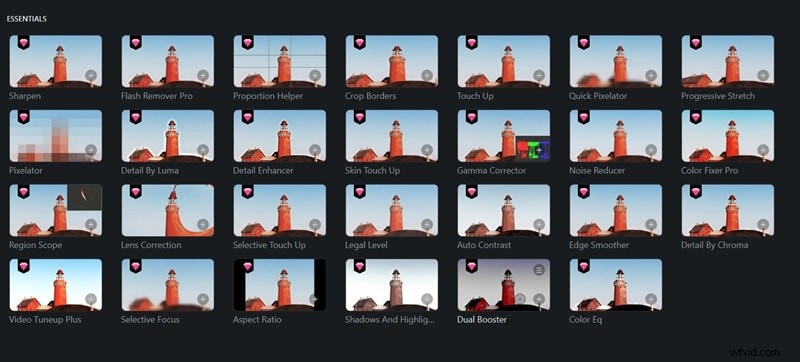Screen dimensions: 800x362
Task: Click the plus icon on Selective Touch Up
Action: point(315,224)
